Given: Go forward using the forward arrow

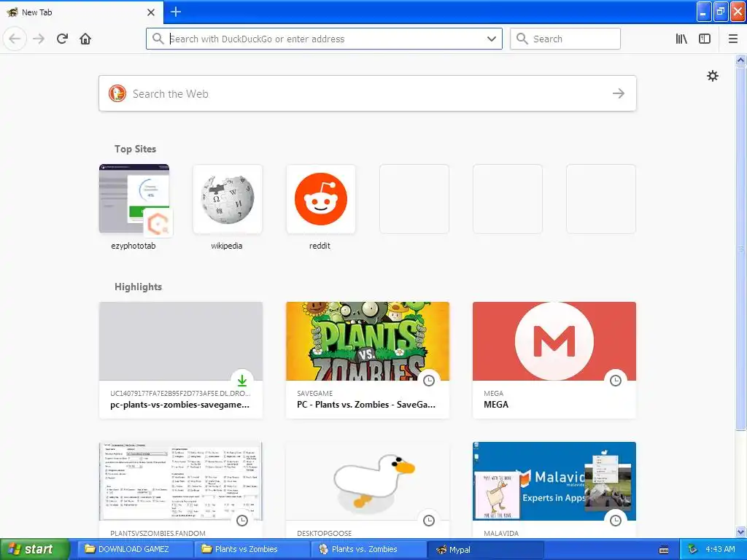Looking at the screenshot, I should point(39,39).
